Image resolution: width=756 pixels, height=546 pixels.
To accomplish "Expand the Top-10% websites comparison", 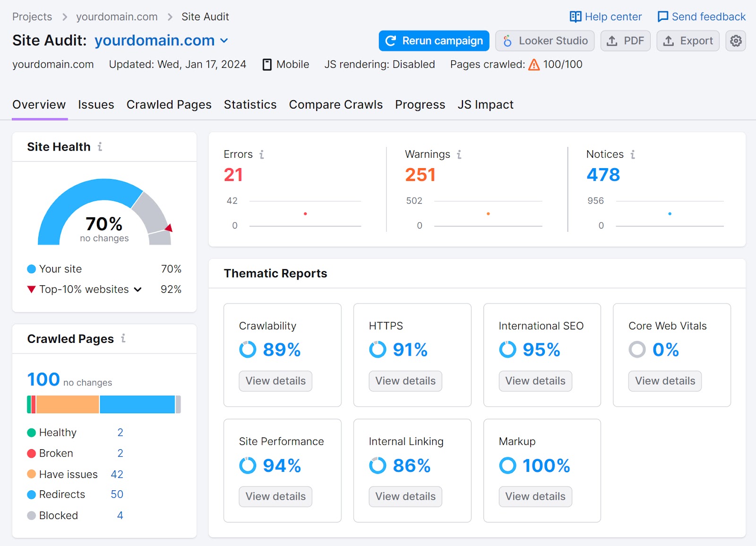I will (x=137, y=290).
